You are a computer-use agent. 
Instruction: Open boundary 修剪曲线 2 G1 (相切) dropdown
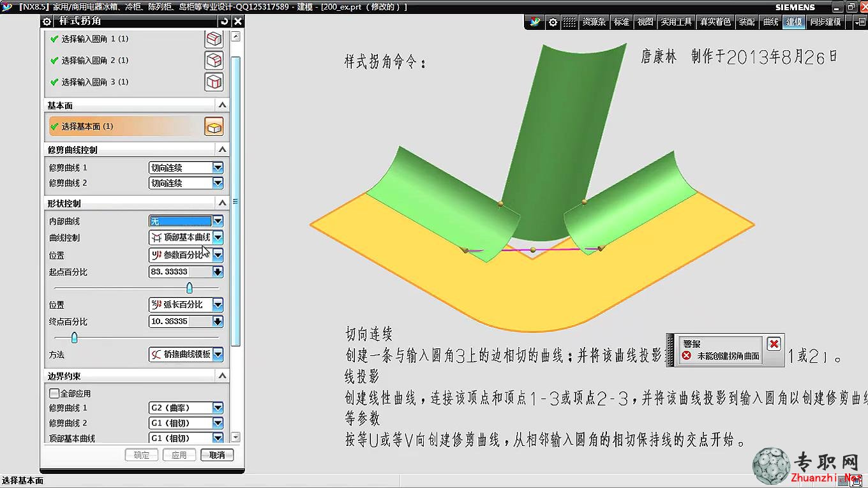click(186, 423)
